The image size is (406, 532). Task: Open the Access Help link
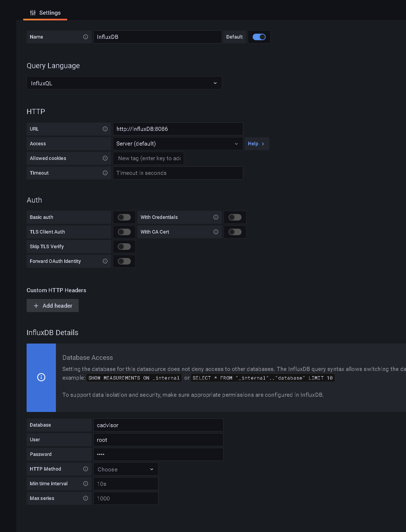pos(257,144)
